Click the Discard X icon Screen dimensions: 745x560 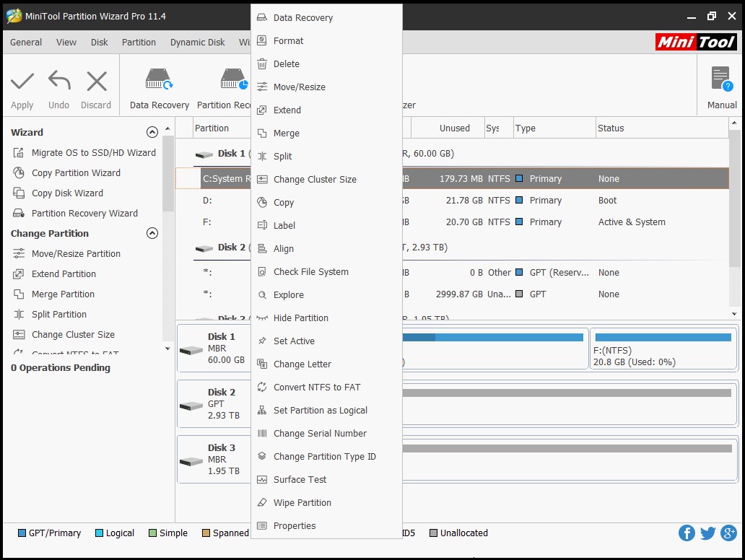pos(96,81)
